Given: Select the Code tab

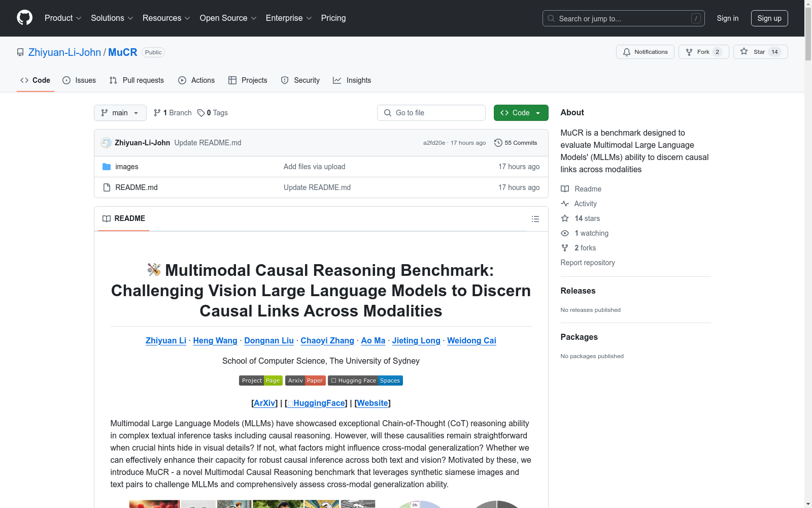Looking at the screenshot, I should tap(36, 80).
